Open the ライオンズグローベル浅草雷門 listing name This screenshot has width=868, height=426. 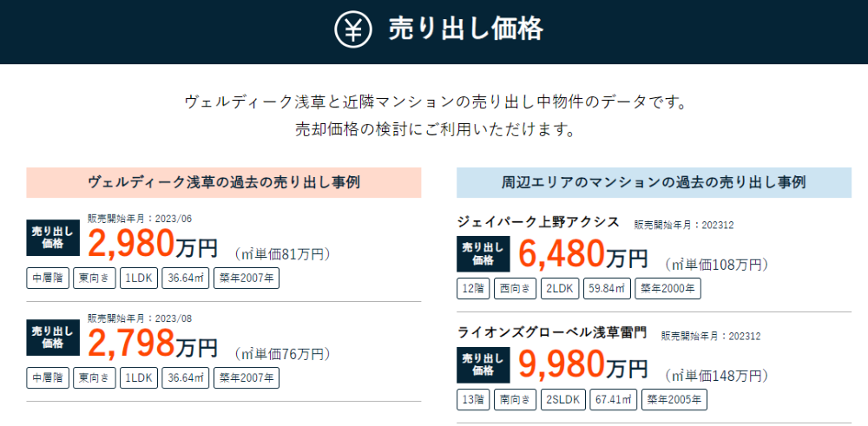pyautogui.click(x=552, y=333)
